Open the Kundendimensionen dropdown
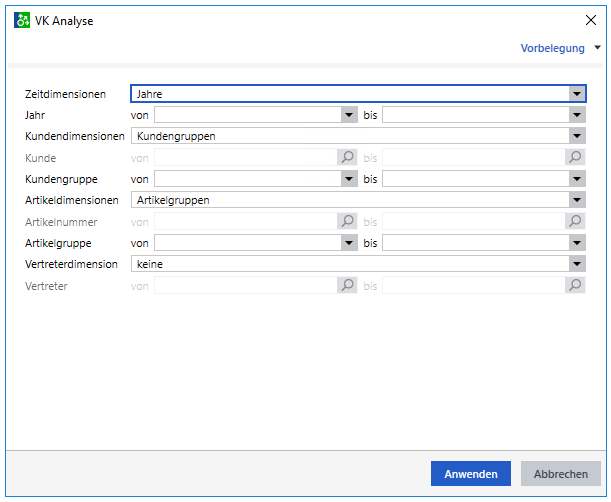611x502 pixels. [577, 136]
